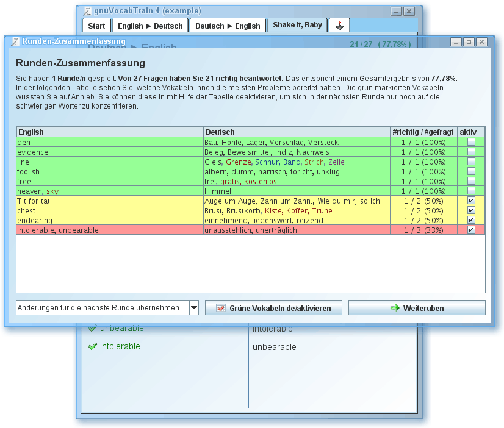Open the joystick icon tab
Image resolution: width=504 pixels, height=428 pixels.
coord(339,26)
